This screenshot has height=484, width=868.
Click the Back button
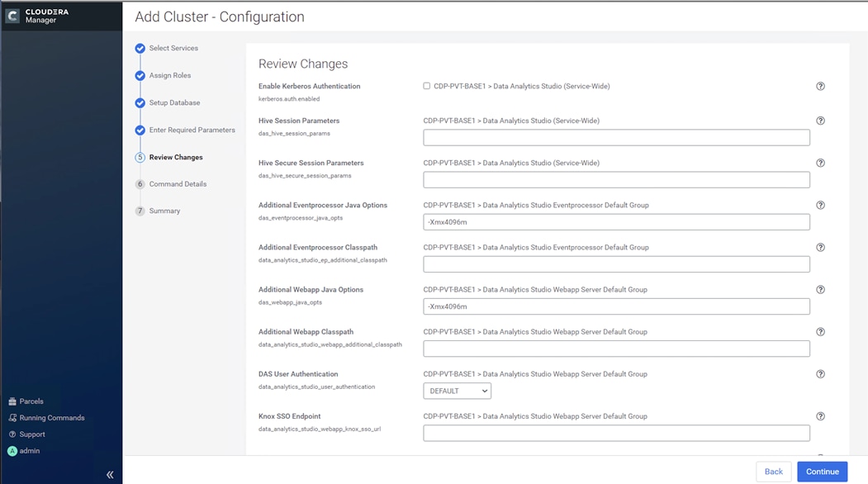coord(773,472)
